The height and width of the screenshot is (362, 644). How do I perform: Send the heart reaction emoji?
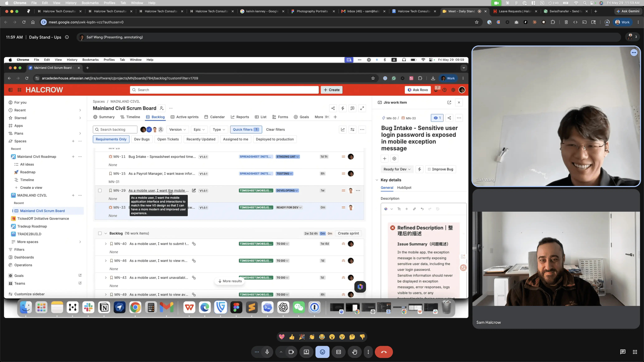pyautogui.click(x=282, y=337)
